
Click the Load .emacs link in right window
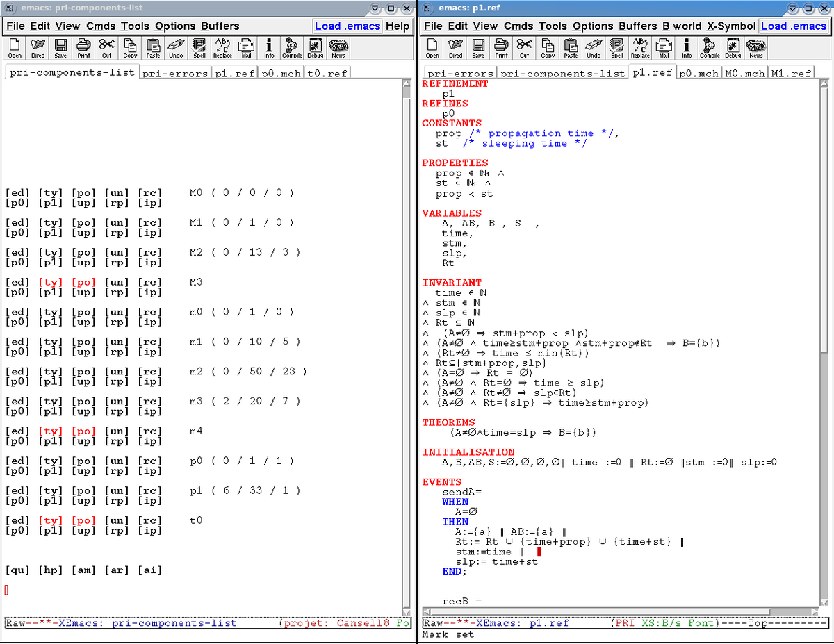click(793, 26)
